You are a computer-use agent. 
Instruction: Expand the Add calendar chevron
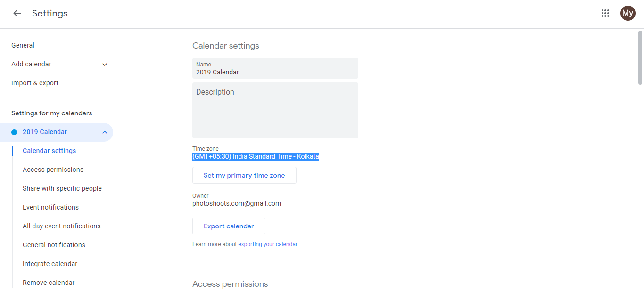[105, 65]
